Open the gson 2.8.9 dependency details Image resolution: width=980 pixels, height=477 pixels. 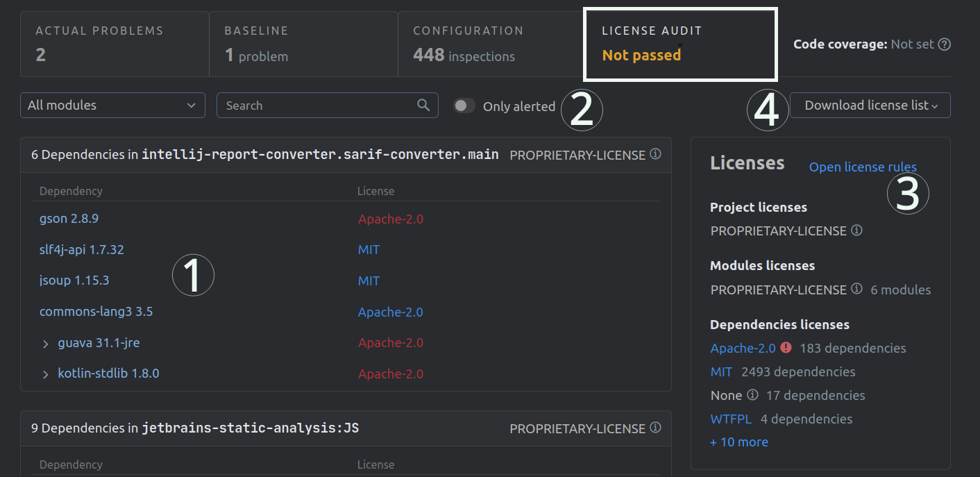(x=69, y=218)
